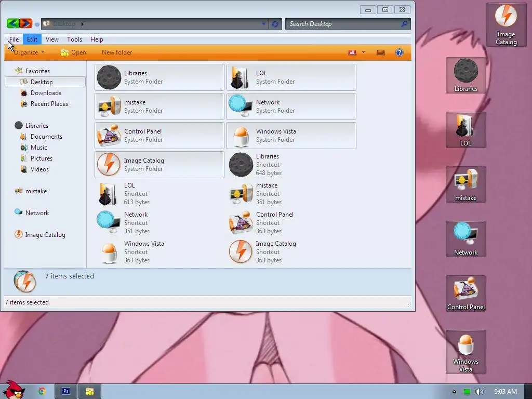Toggle the preview pane icon
This screenshot has width=532, height=399.
pyautogui.click(x=380, y=52)
